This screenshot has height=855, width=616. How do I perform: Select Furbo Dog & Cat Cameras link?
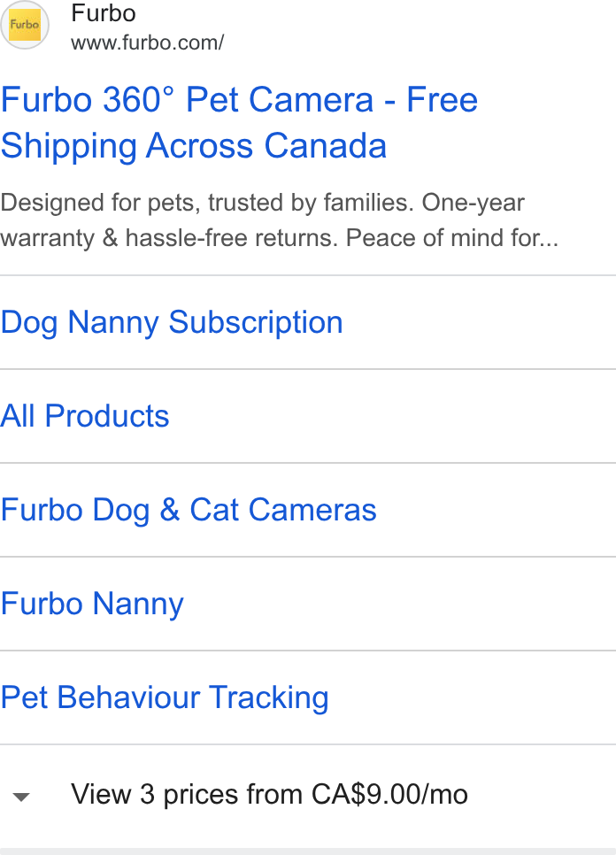point(189,511)
